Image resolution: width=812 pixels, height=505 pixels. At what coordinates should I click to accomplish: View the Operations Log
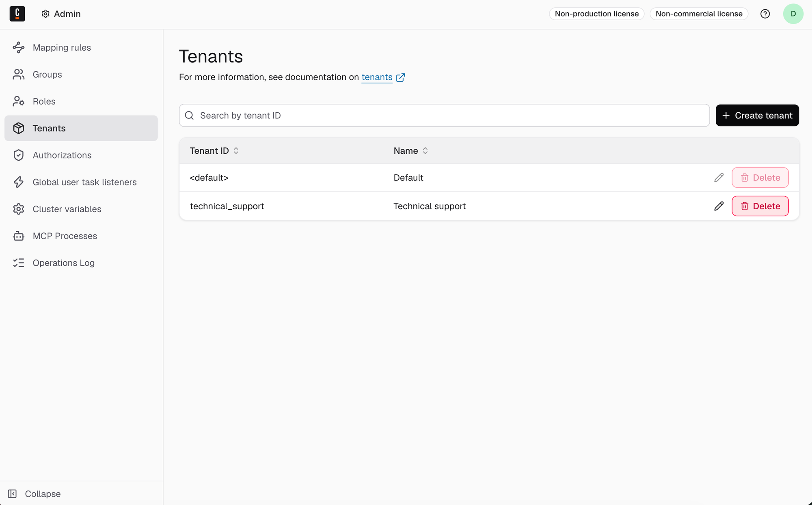[x=81, y=263]
